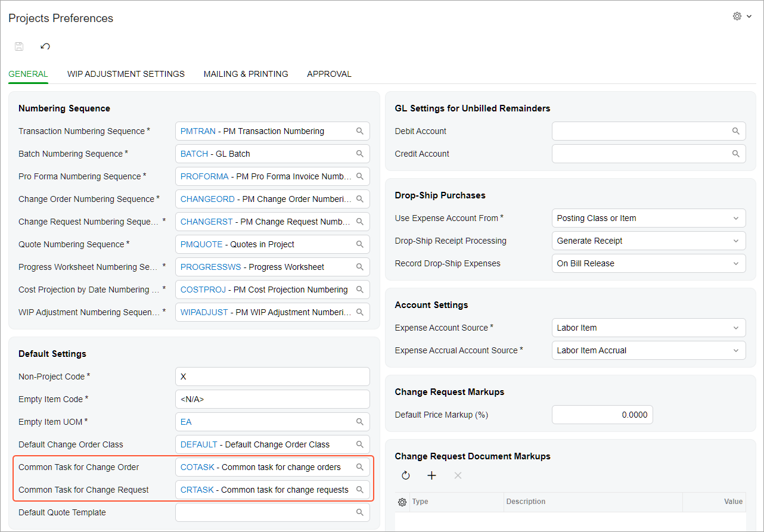Add a row to Document Markups grid

click(x=432, y=475)
